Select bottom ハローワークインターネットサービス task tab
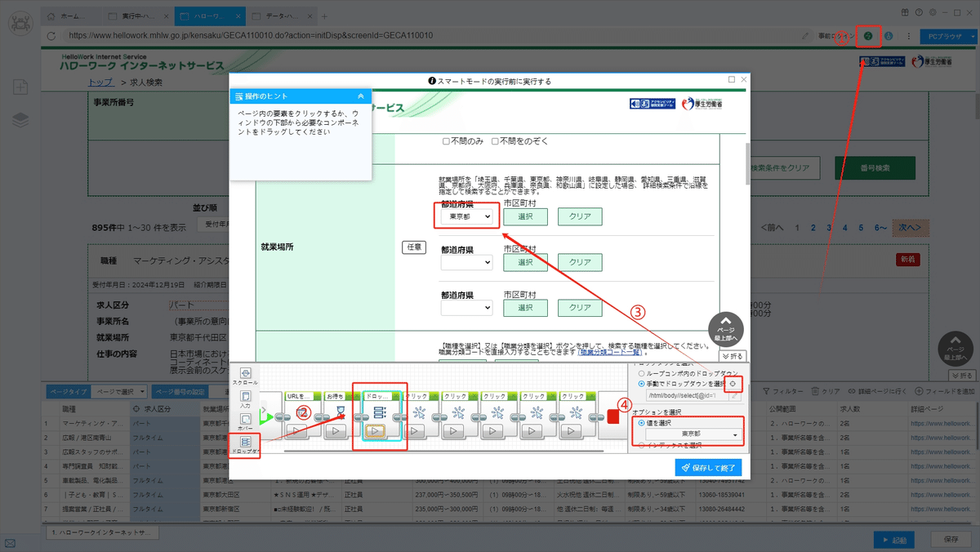 click(103, 532)
